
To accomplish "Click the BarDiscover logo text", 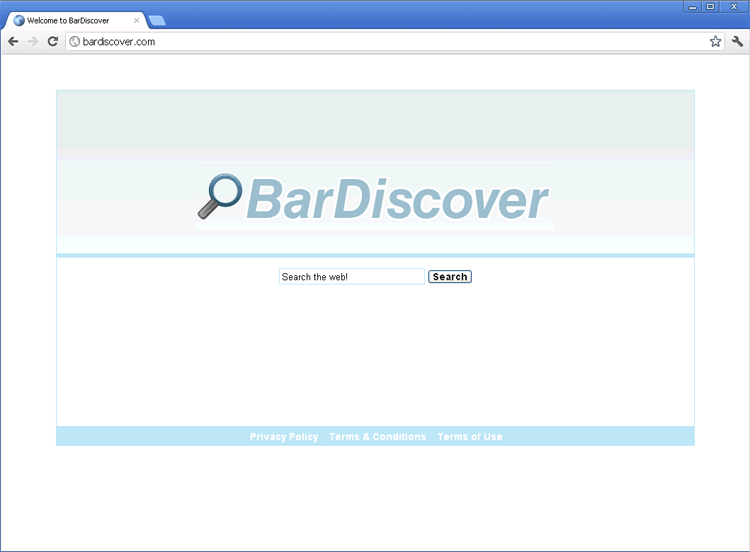I will [397, 200].
